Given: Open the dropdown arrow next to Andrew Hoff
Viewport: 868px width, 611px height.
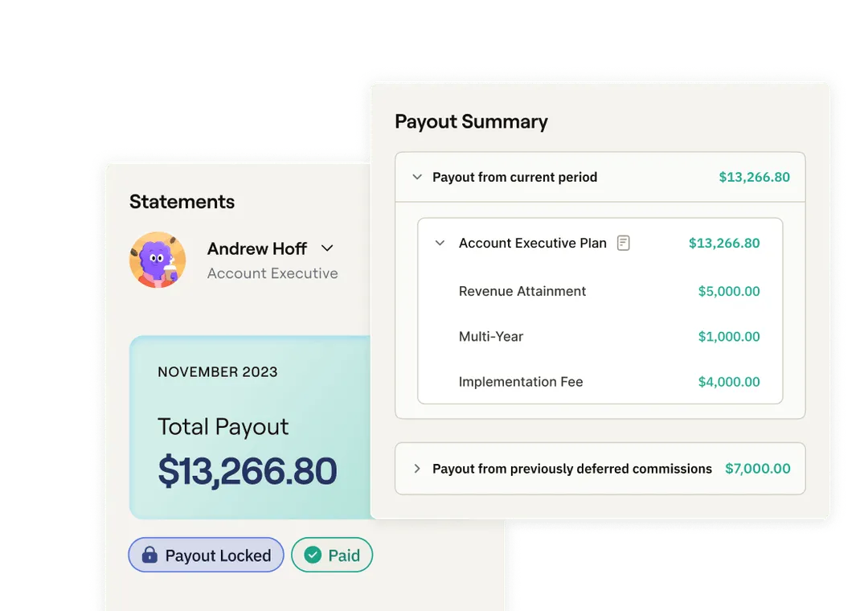Looking at the screenshot, I should (x=327, y=248).
